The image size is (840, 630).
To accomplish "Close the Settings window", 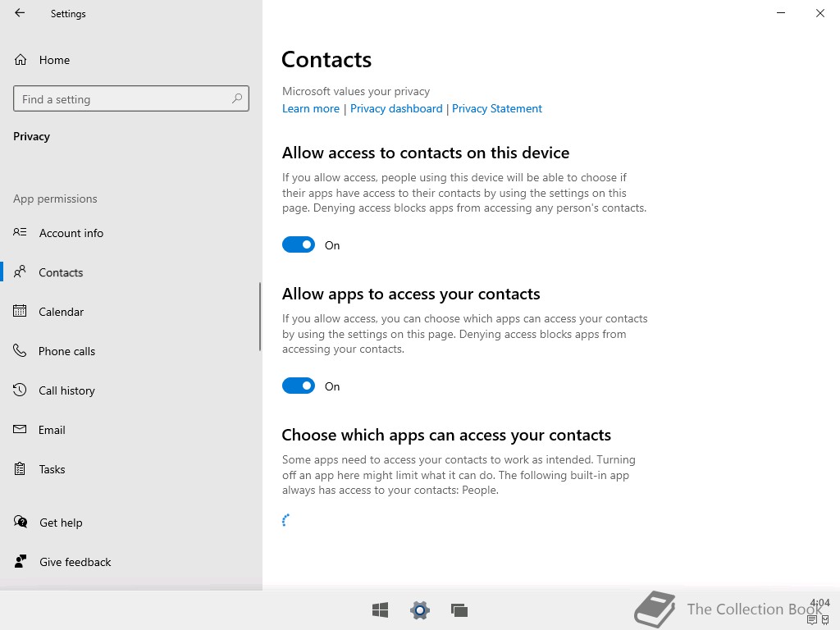I will (x=820, y=13).
